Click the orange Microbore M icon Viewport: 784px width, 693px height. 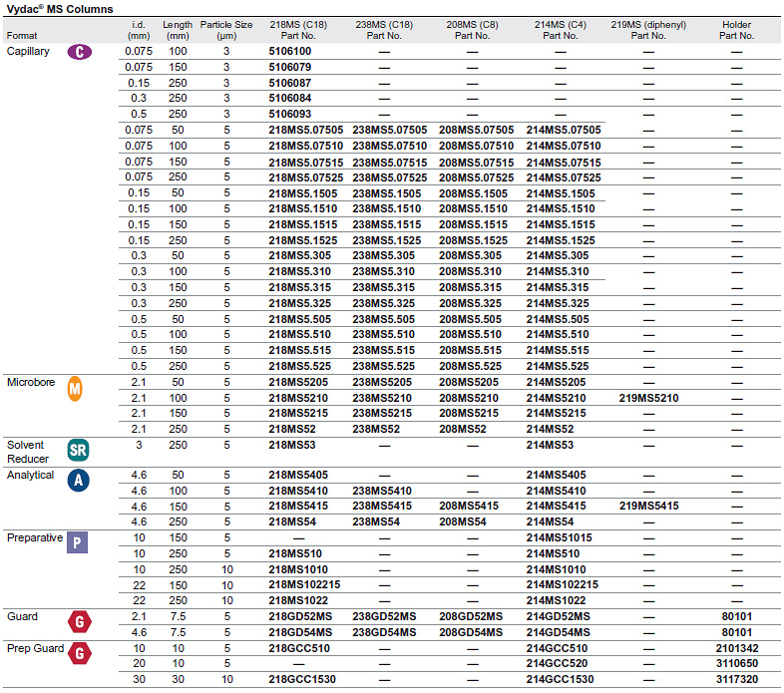pyautogui.click(x=75, y=389)
